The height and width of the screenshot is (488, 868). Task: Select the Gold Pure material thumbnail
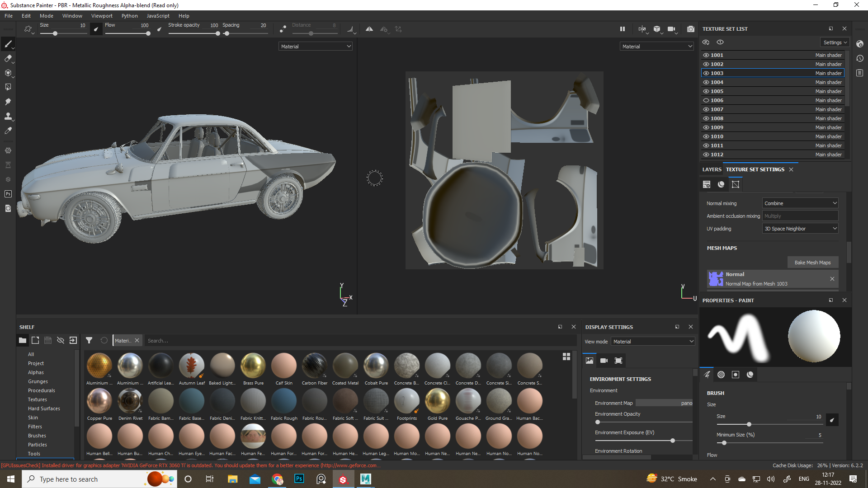click(438, 401)
